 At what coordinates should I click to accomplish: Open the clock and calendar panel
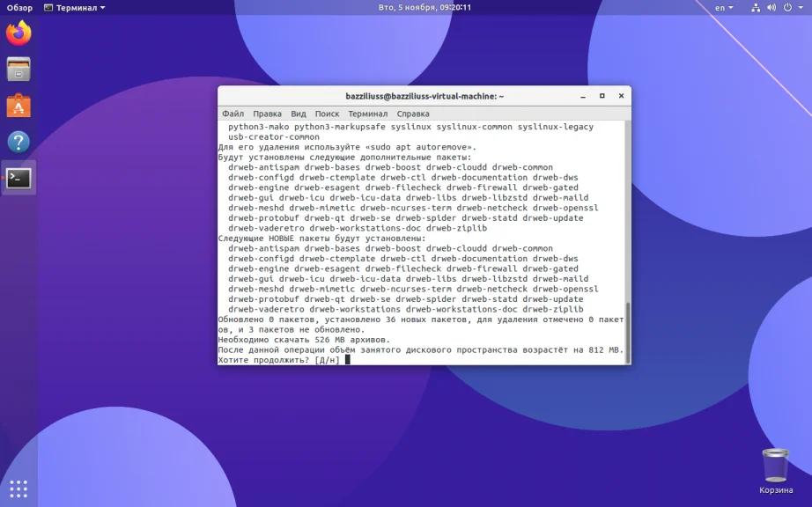(424, 7)
